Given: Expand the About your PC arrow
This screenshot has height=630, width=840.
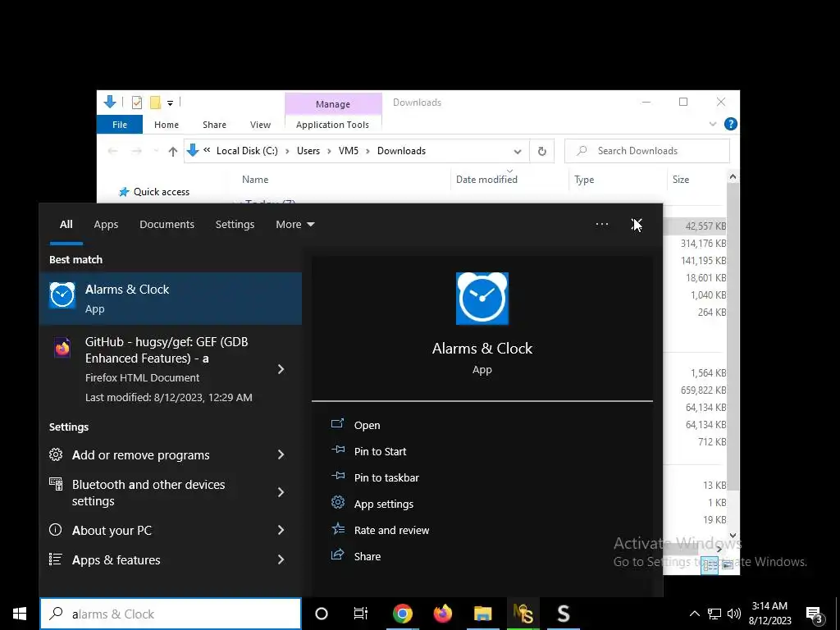Looking at the screenshot, I should [281, 531].
